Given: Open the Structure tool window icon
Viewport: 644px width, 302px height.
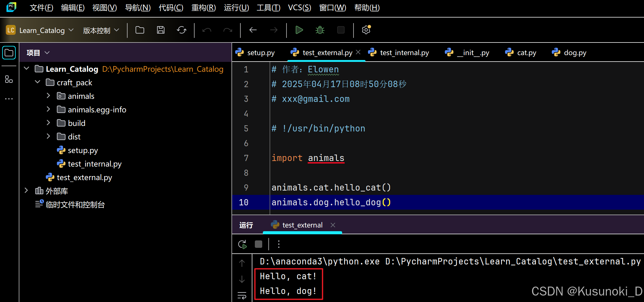Looking at the screenshot, I should [9, 79].
